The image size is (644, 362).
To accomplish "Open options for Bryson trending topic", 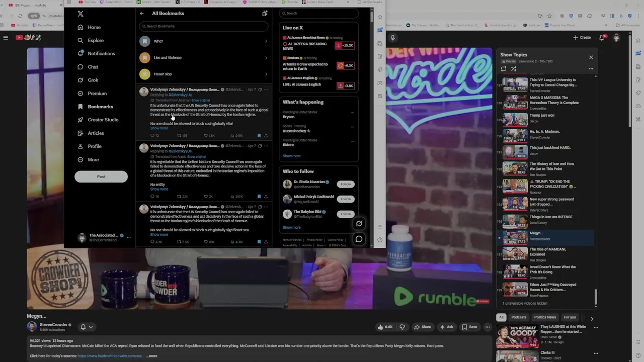I will point(352,113).
